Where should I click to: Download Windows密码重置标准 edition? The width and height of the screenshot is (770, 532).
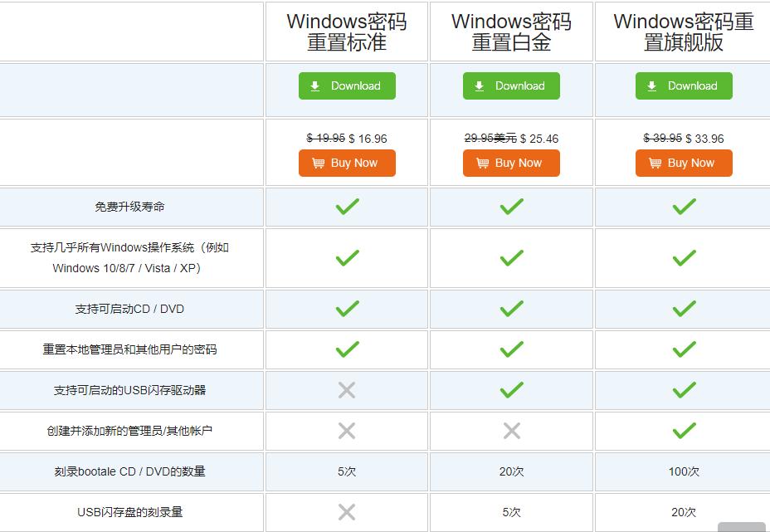347,86
